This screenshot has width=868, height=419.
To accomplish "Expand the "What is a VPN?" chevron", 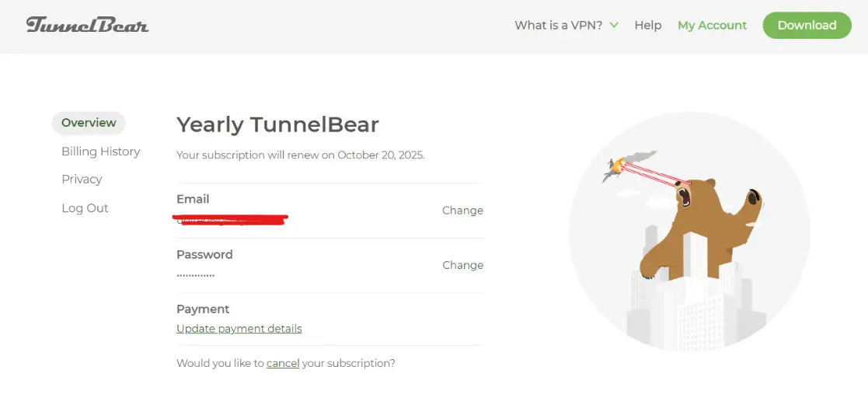I will (614, 25).
